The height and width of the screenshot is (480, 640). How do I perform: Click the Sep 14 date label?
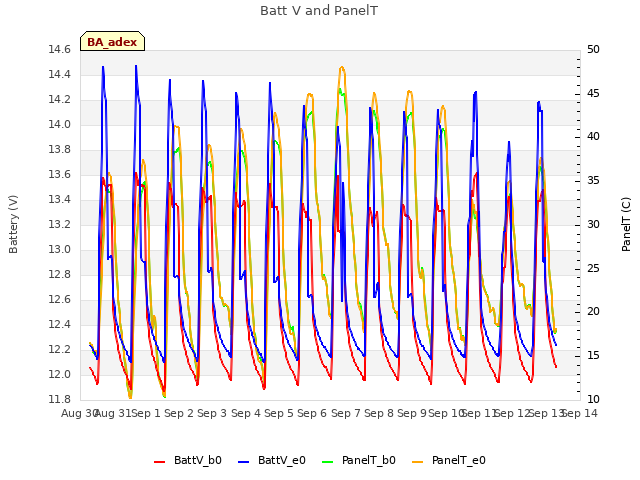[x=580, y=413]
